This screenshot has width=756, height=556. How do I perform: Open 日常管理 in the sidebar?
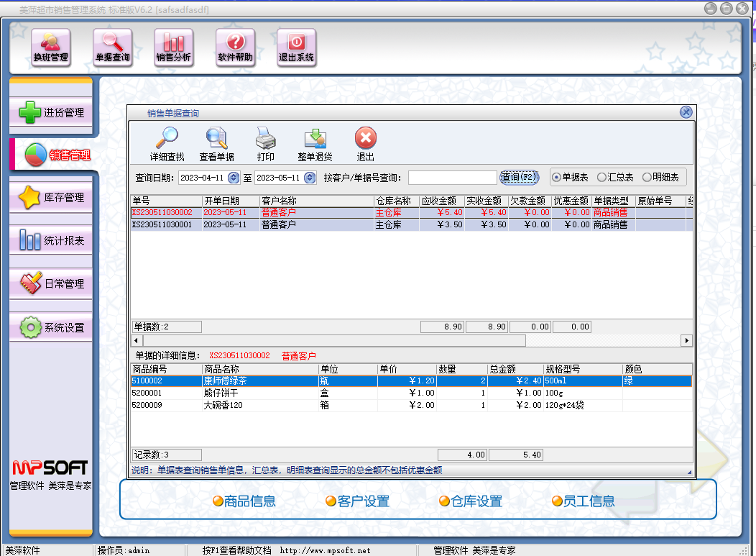pos(51,283)
